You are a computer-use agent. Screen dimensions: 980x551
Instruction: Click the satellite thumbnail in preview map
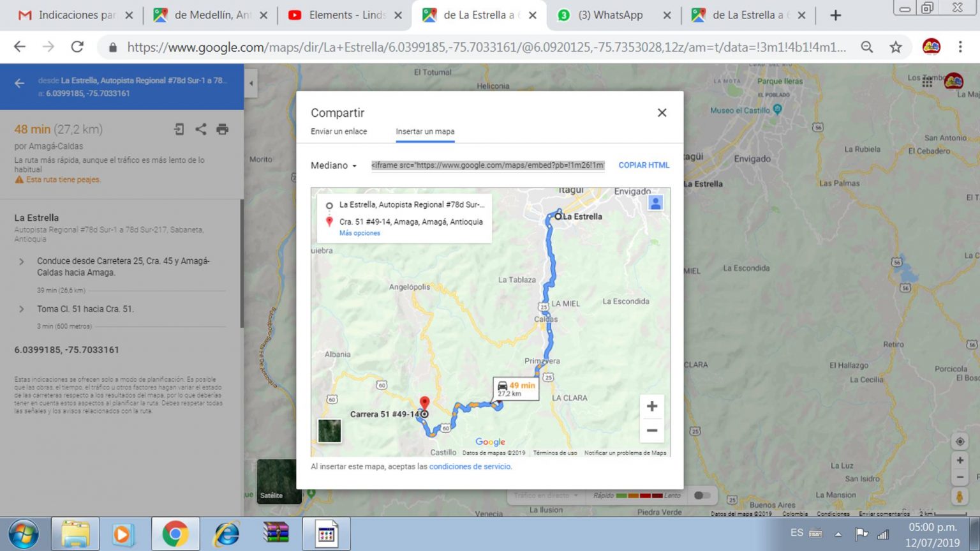tap(329, 430)
